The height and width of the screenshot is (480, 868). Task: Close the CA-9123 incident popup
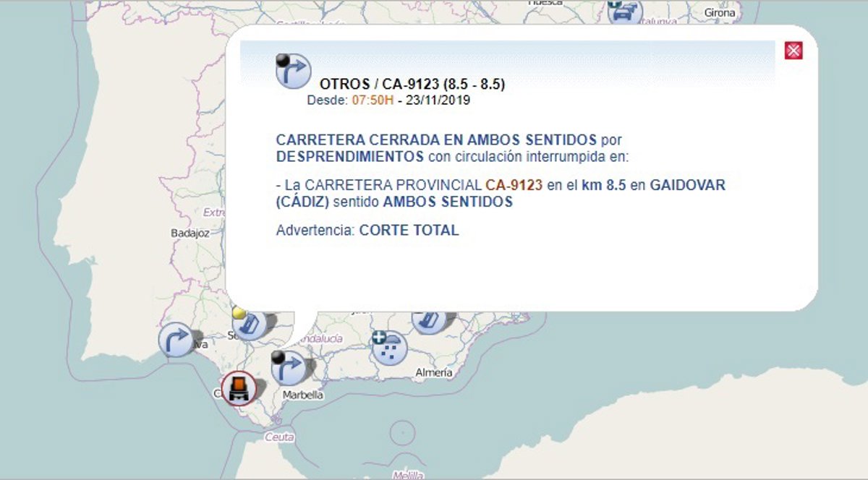click(x=793, y=51)
